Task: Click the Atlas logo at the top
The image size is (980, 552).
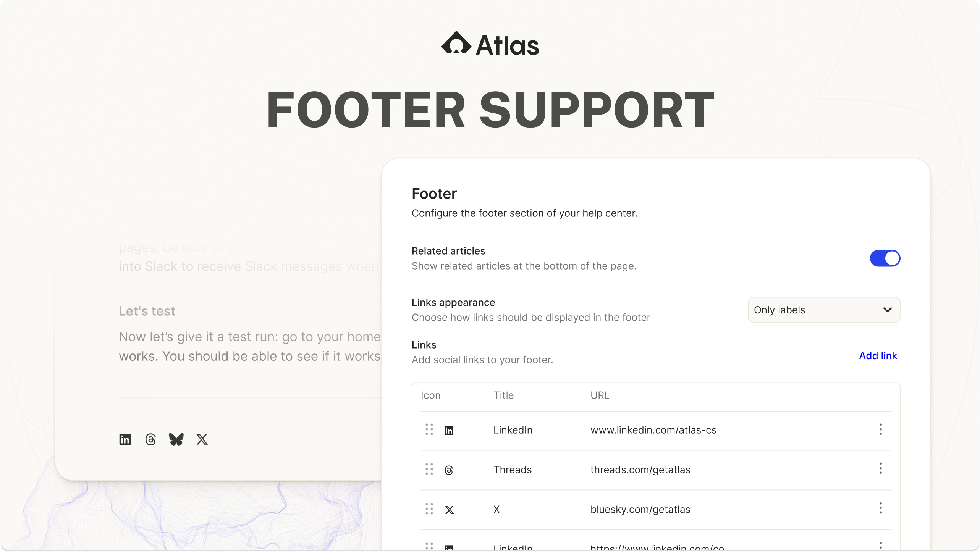Action: click(490, 44)
